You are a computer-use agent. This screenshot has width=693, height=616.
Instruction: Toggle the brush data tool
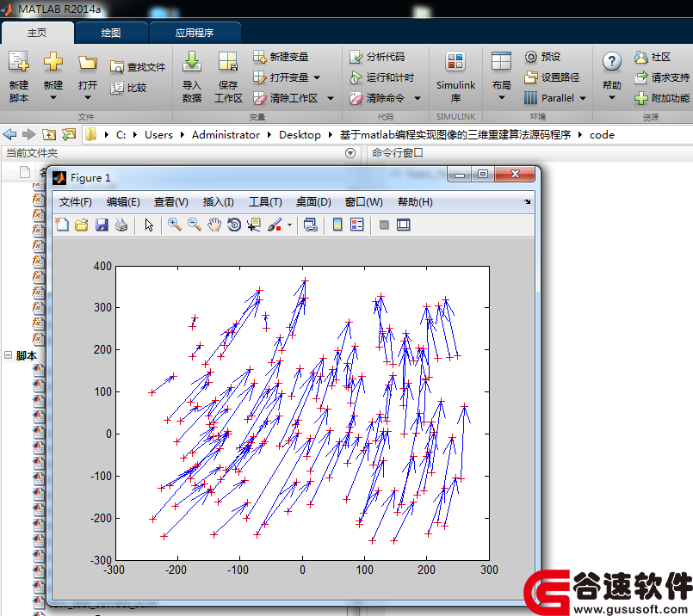coord(275,225)
